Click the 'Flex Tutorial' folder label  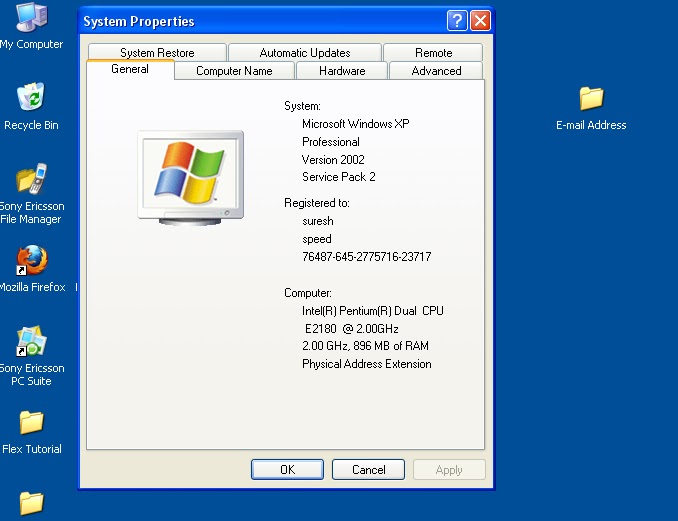click(32, 449)
